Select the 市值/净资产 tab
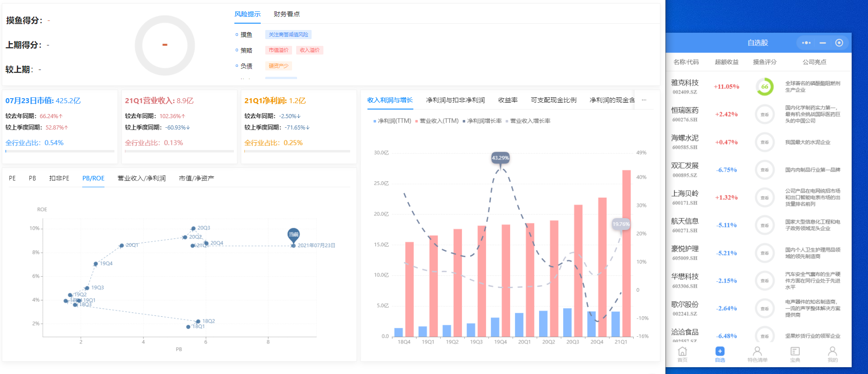The image size is (868, 374). pos(196,178)
